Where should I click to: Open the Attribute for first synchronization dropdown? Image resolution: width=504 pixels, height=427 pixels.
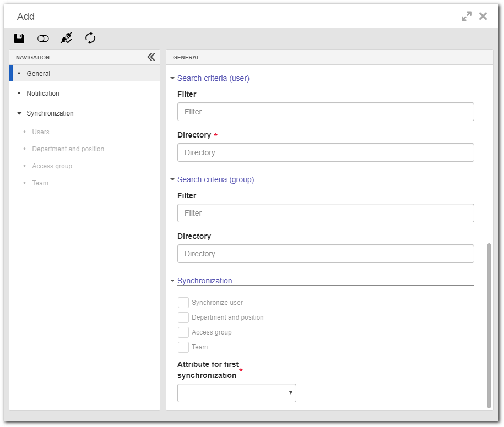click(x=236, y=393)
